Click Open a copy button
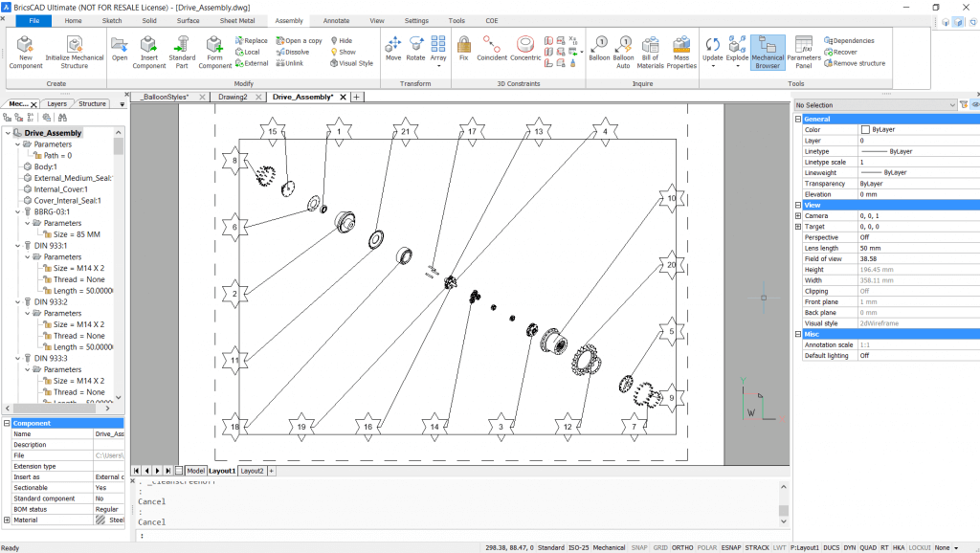 [300, 40]
